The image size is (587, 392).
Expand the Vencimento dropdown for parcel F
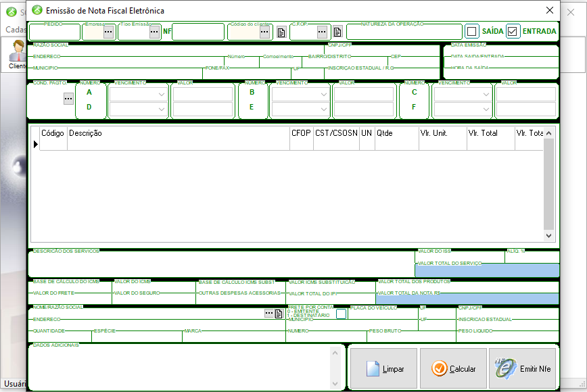(x=486, y=109)
